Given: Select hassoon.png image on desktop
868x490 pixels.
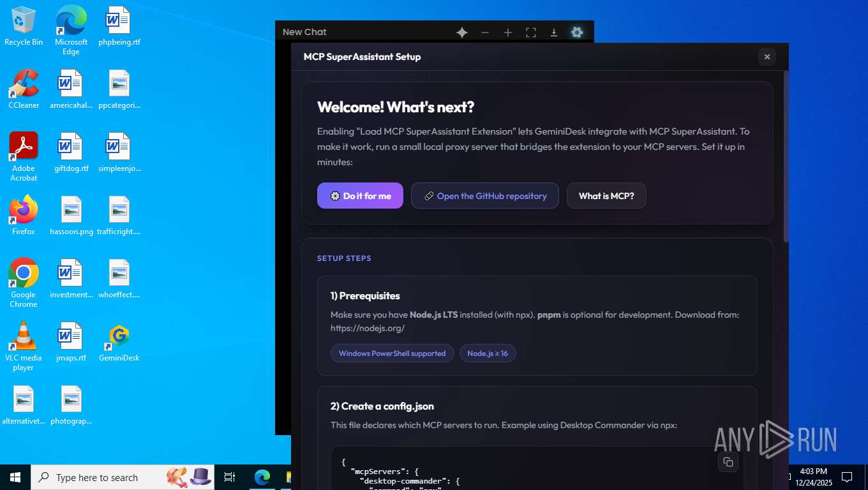Looking at the screenshot, I should (71, 216).
